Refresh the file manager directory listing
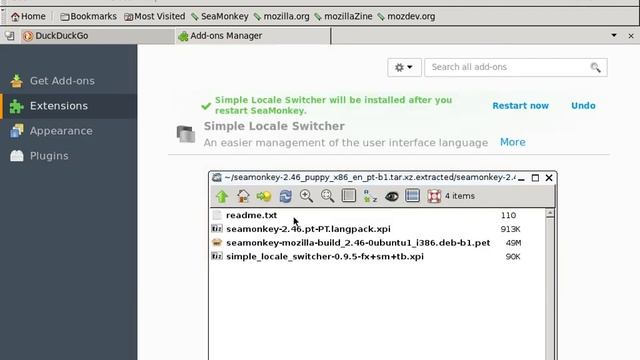This screenshot has height=360, width=640. (x=285, y=196)
